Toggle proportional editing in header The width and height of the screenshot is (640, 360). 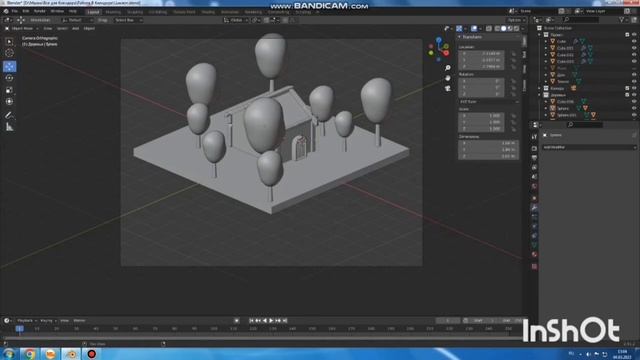click(x=285, y=20)
